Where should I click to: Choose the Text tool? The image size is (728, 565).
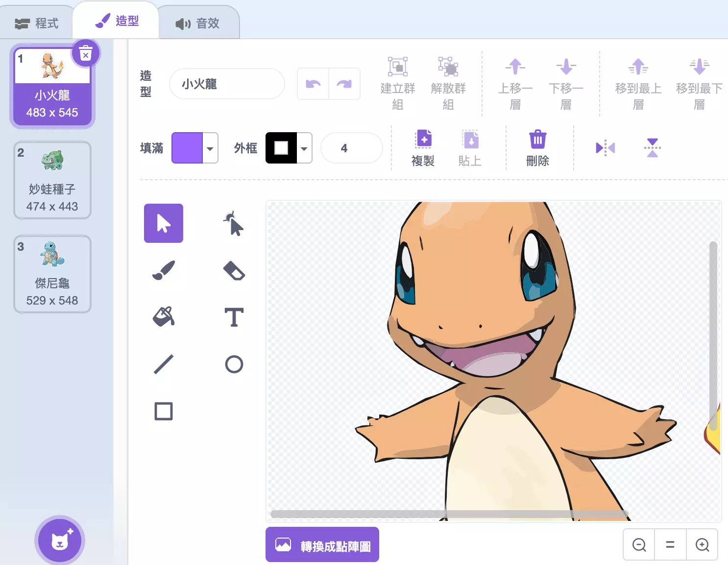[234, 317]
